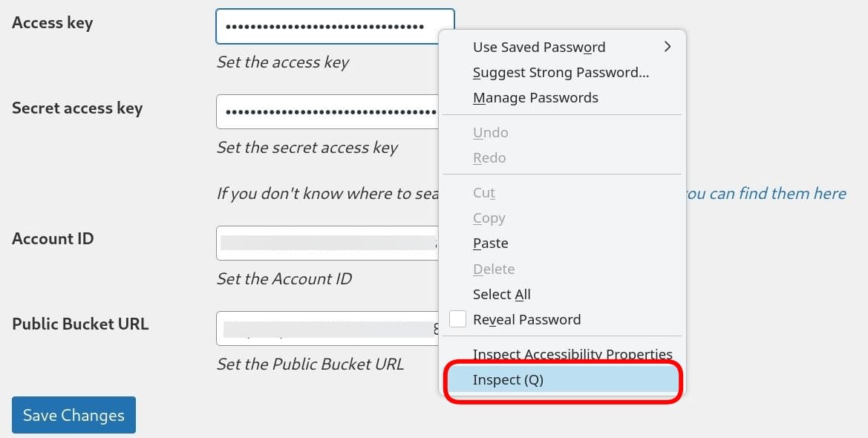868x438 pixels.
Task: Click Inspect Accessibility Properties entry
Action: coord(572,355)
